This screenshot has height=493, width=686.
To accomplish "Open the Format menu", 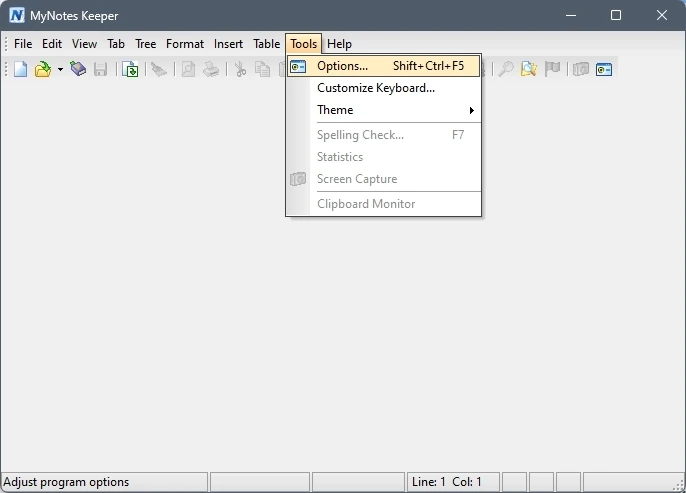I will pyautogui.click(x=185, y=44).
